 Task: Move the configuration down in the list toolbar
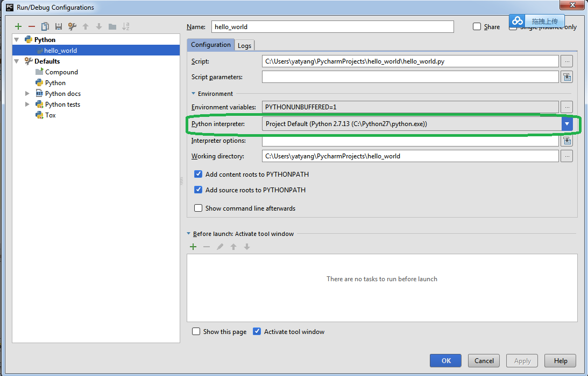tap(99, 26)
